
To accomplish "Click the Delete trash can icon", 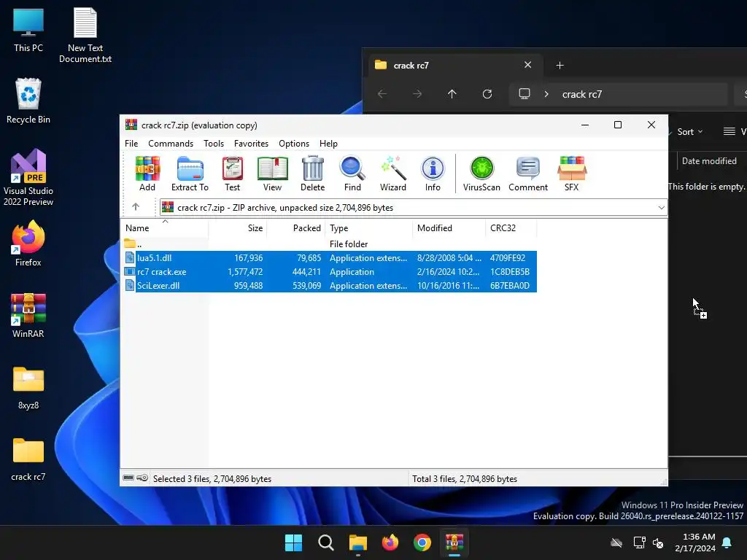I will click(x=312, y=174).
